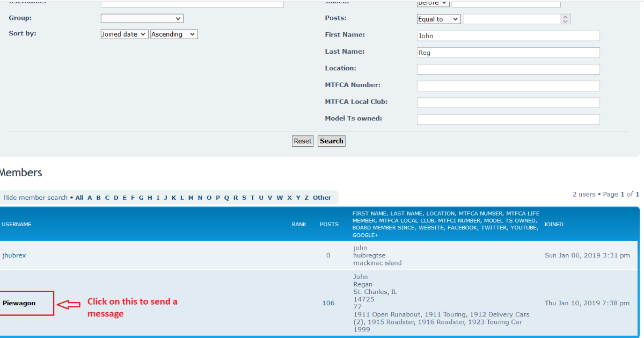This screenshot has height=338, width=644.
Task: Expand the Ascending order dropdown
Action: 174,34
